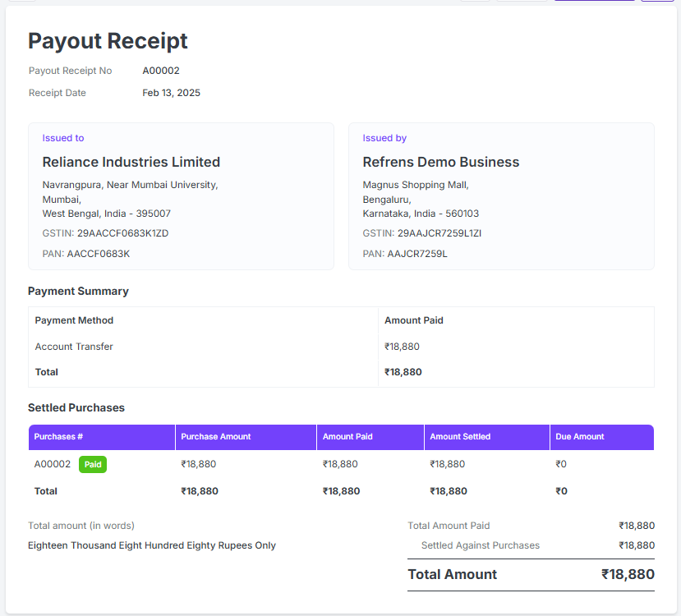Click bold Total label in Settled Purchases

46,491
